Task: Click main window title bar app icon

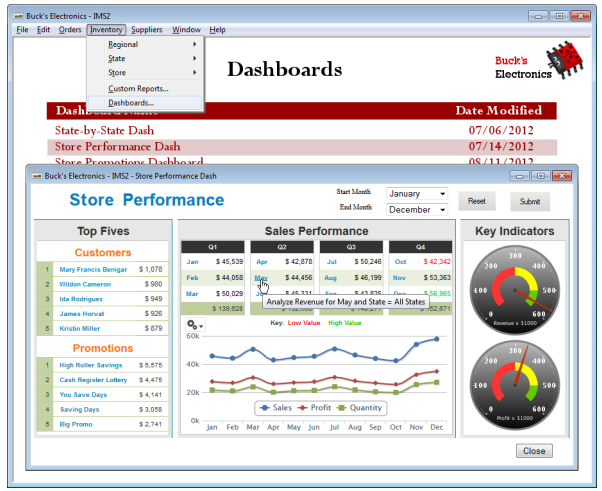Action: [18, 16]
